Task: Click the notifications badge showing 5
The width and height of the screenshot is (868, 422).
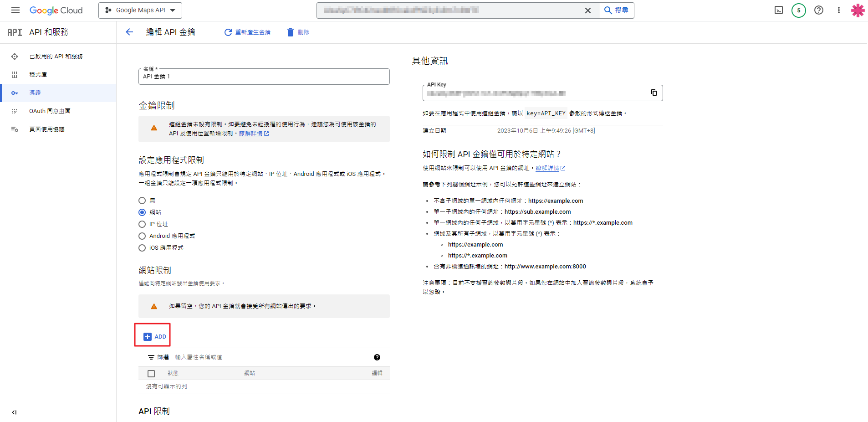Action: coord(798,10)
